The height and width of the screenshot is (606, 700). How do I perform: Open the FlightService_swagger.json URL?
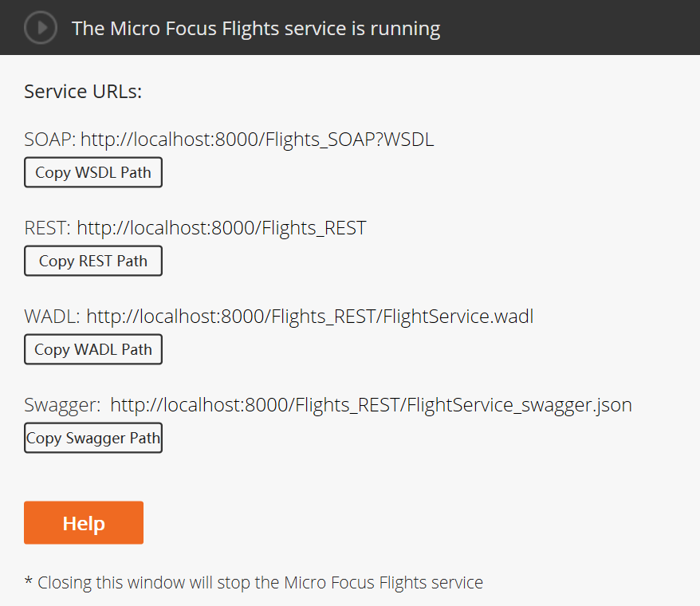click(x=372, y=404)
